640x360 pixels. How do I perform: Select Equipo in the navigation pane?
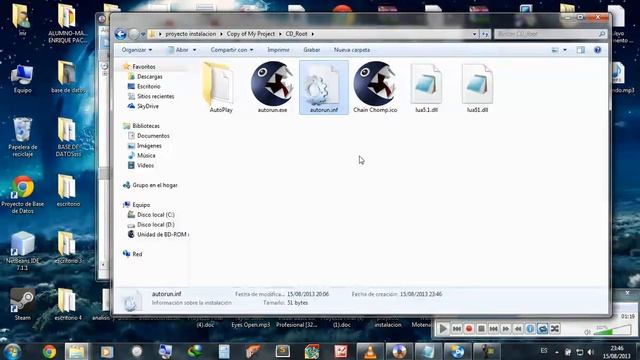[x=141, y=205]
